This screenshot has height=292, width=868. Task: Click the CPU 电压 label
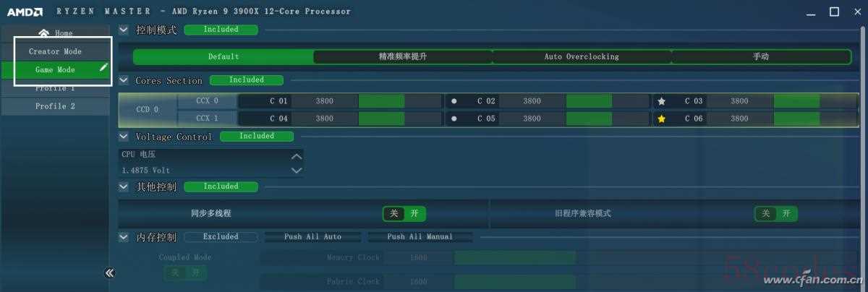139,155
